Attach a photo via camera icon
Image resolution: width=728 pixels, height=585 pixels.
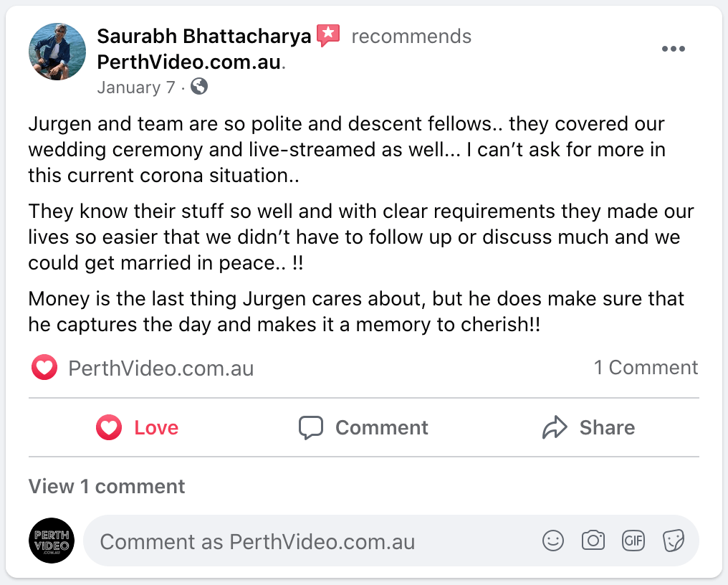coord(593,541)
